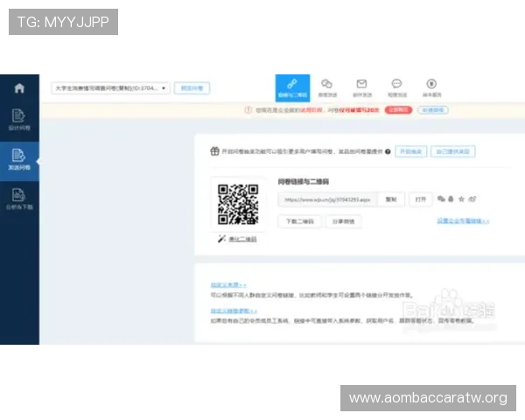
Task: Open the 分析&下载 analysis and download sidebar item
Action: tap(19, 199)
